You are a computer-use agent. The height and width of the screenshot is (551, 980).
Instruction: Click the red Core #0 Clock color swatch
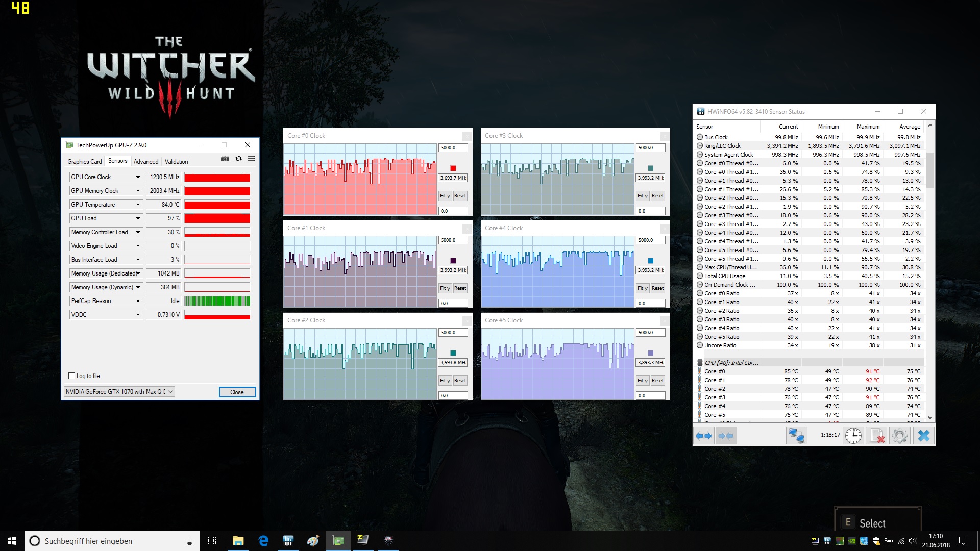(x=453, y=168)
